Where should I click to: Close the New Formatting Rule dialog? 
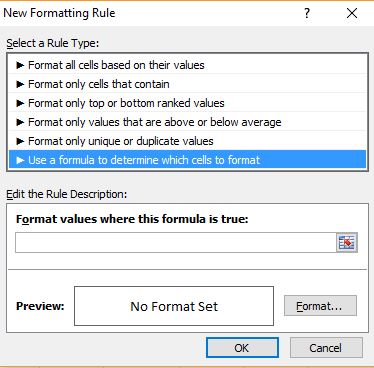352,13
